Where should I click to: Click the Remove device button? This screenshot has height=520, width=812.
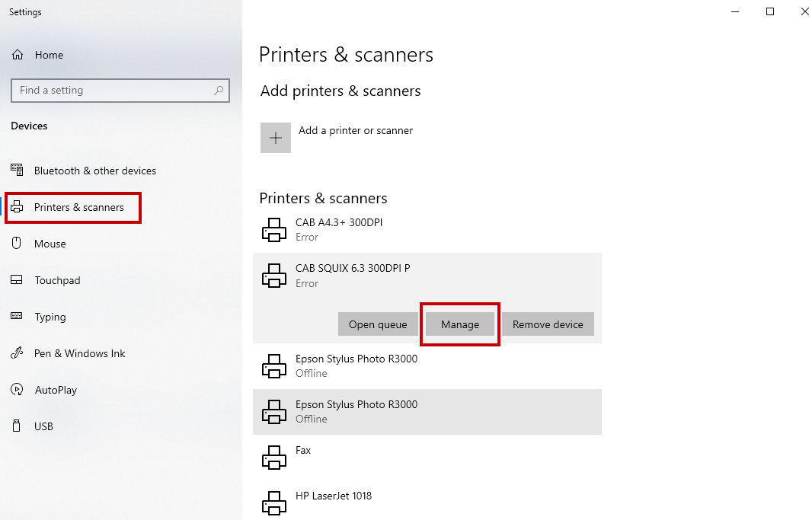click(x=548, y=324)
